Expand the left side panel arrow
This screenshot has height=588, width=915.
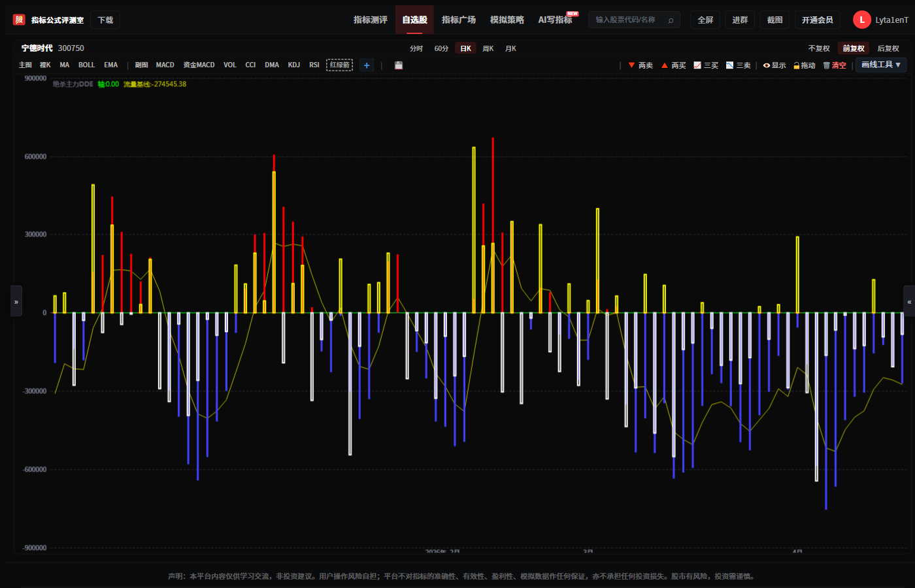coord(16,301)
